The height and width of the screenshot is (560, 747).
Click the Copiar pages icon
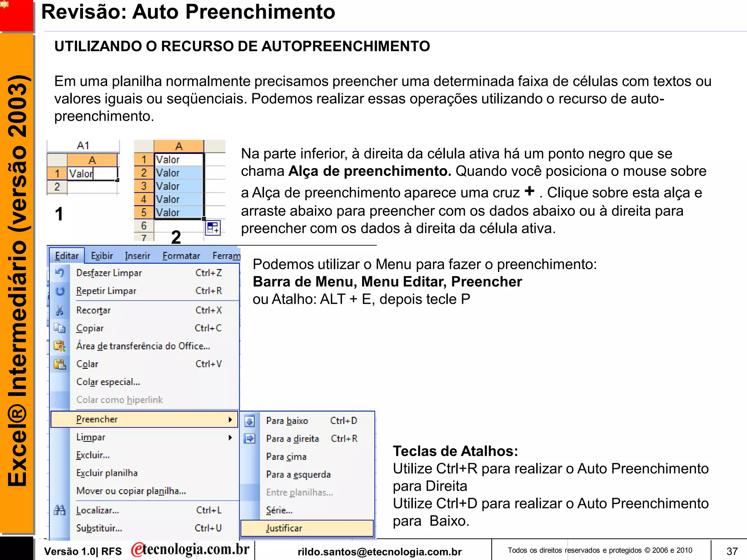coord(60,328)
